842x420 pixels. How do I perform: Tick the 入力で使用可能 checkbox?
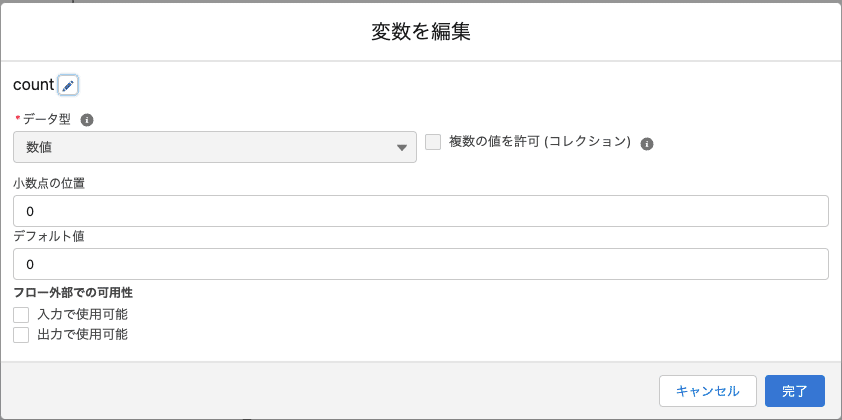(x=21, y=315)
